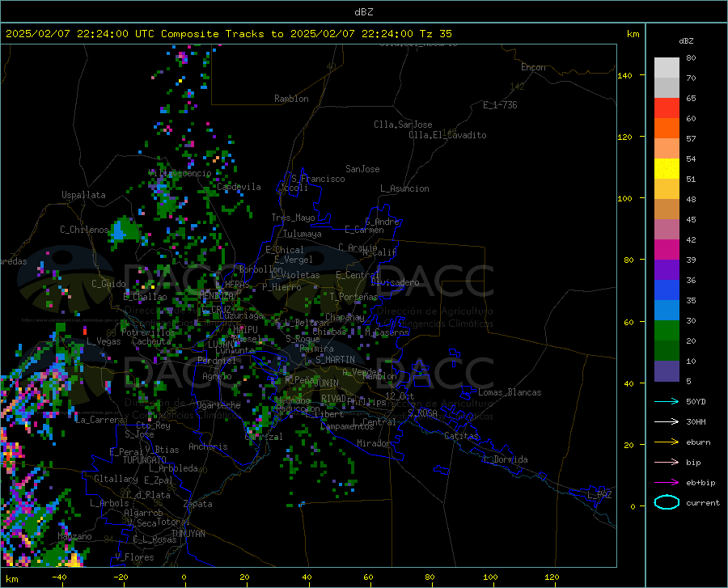Screen dimensions: 728x588
Task: Click the Lomas_Blancas map label
Action: [x=510, y=392]
